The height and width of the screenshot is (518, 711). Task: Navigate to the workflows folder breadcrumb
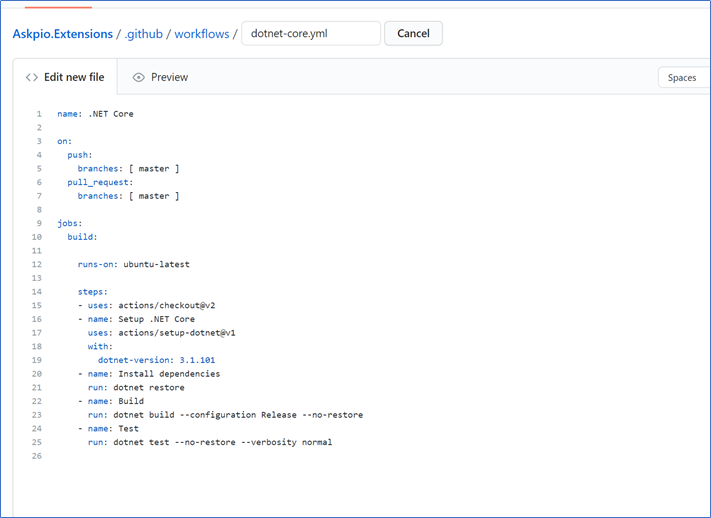(202, 34)
